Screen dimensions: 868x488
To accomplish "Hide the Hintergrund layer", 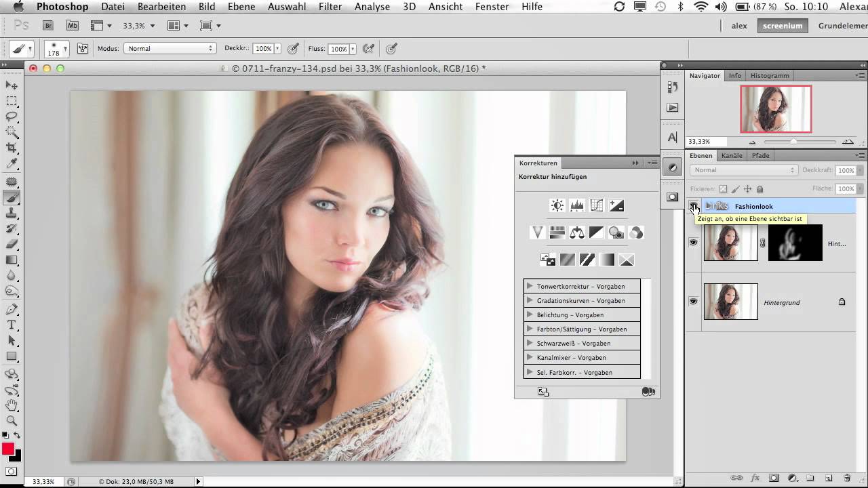I will click(x=693, y=302).
